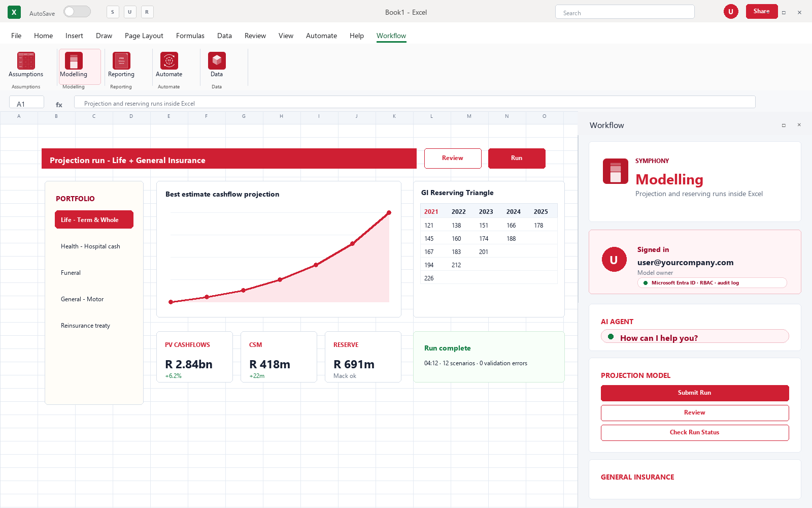The image size is (812, 508).
Task: Click the formula bar text field
Action: click(x=415, y=103)
